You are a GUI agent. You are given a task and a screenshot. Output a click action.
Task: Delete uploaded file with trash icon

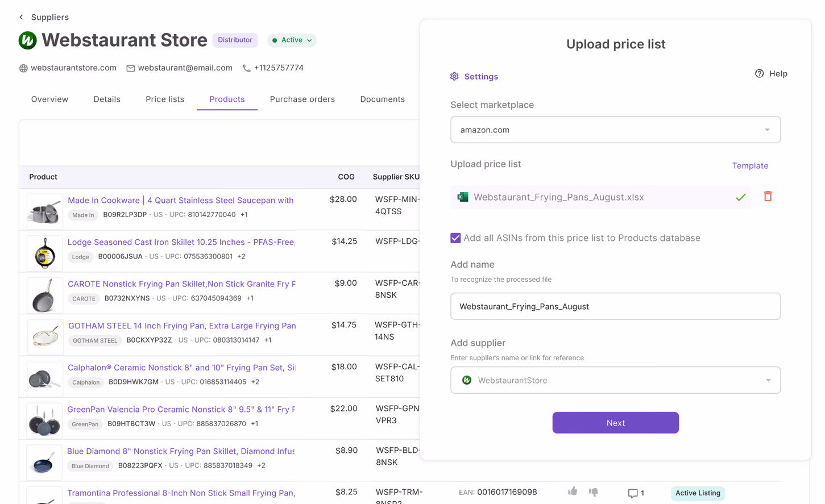pyautogui.click(x=768, y=196)
